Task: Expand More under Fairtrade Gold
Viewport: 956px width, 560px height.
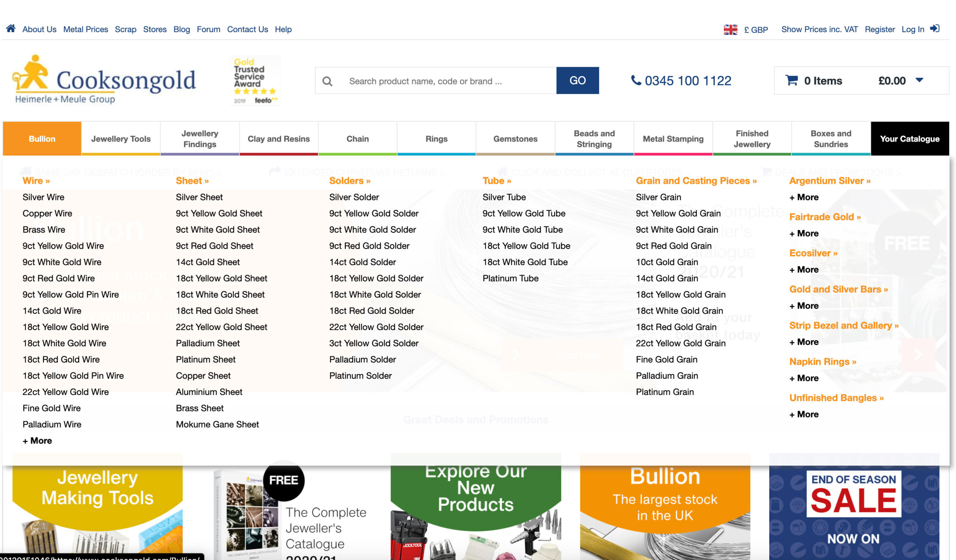Action: [804, 234]
